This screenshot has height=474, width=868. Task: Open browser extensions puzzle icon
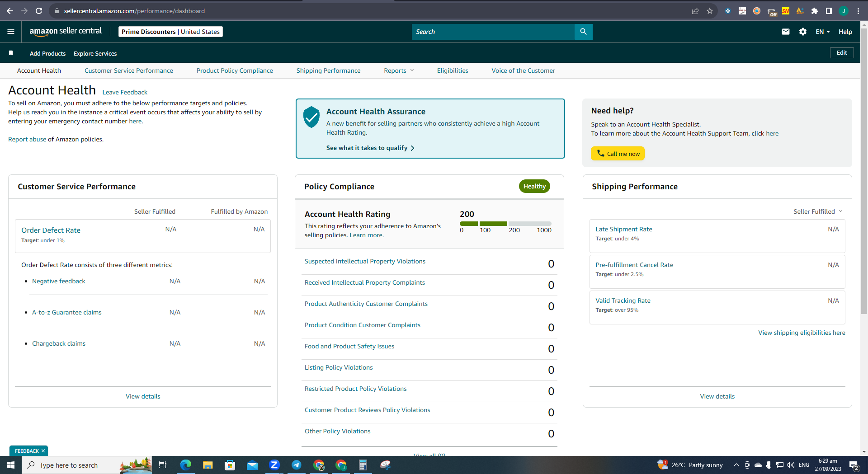click(x=815, y=11)
